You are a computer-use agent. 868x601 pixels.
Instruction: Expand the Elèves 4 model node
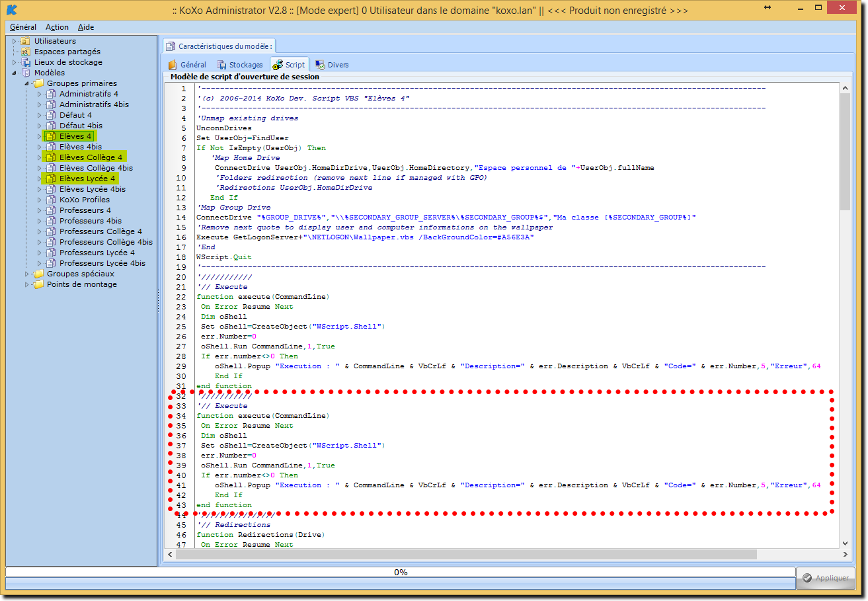[40, 136]
